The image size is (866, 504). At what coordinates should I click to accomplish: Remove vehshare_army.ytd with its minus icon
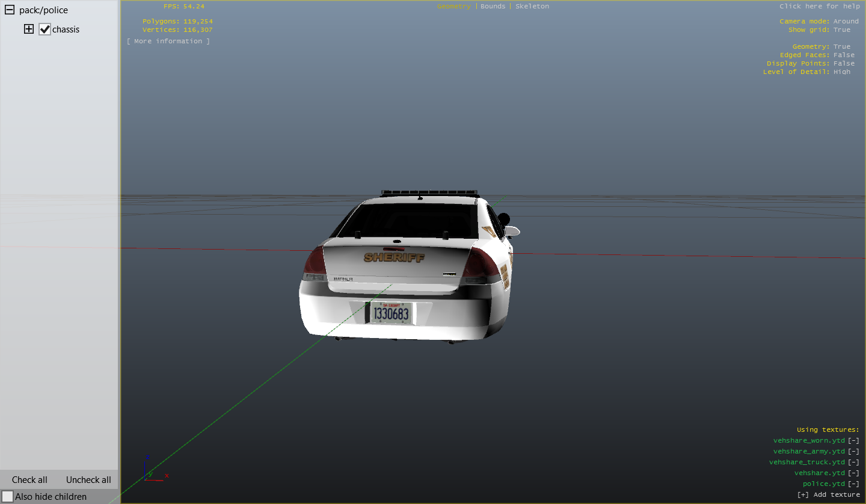tap(853, 451)
